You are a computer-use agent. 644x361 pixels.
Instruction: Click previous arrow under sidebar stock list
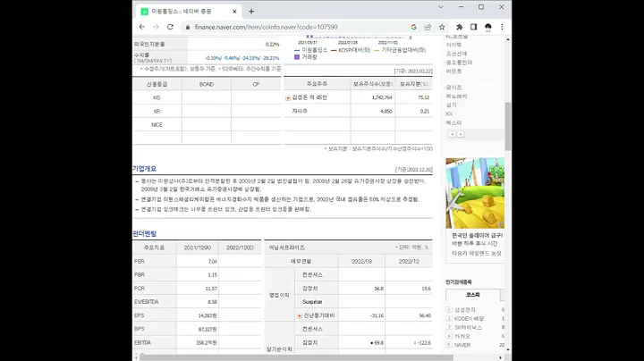(x=453, y=134)
